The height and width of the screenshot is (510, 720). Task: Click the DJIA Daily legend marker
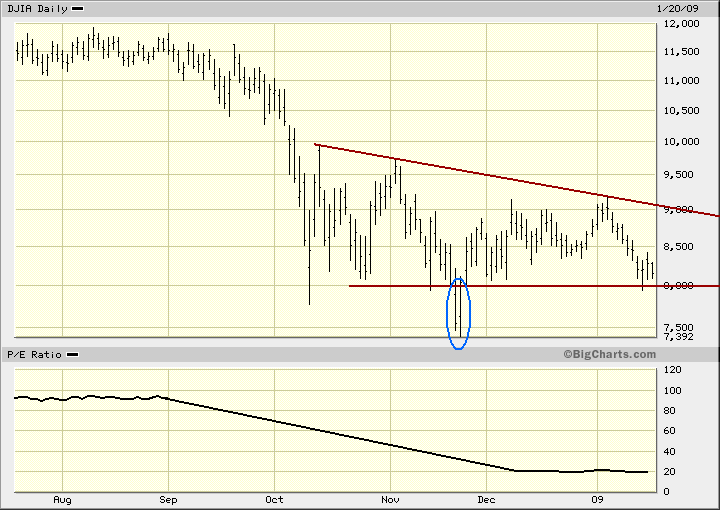(x=78, y=9)
